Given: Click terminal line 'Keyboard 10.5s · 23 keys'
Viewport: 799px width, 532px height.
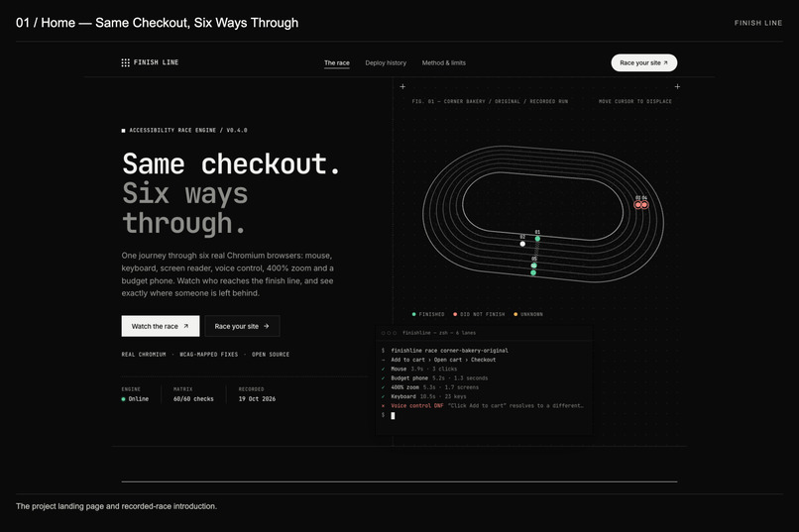Looking at the screenshot, I should tap(428, 396).
